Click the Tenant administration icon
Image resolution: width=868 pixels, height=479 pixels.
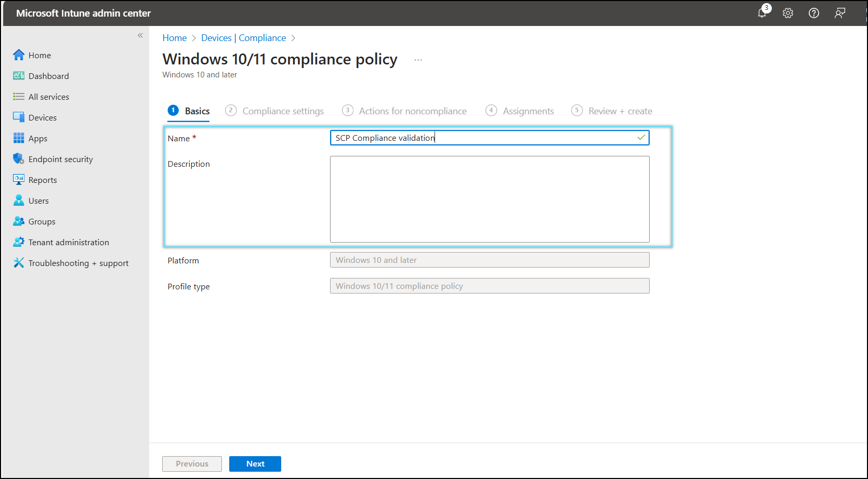tap(19, 242)
